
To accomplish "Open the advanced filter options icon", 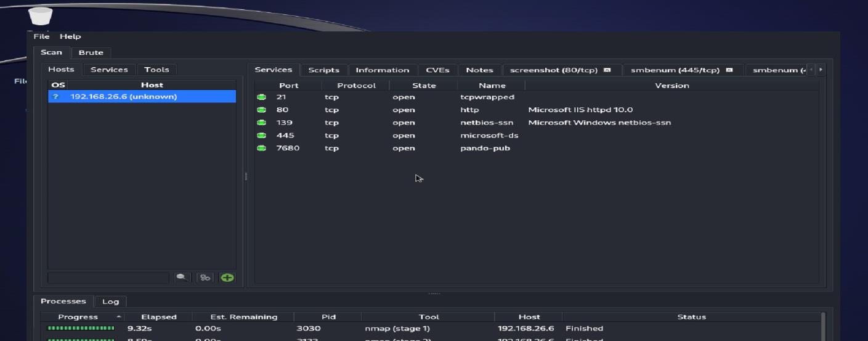I will click(205, 277).
